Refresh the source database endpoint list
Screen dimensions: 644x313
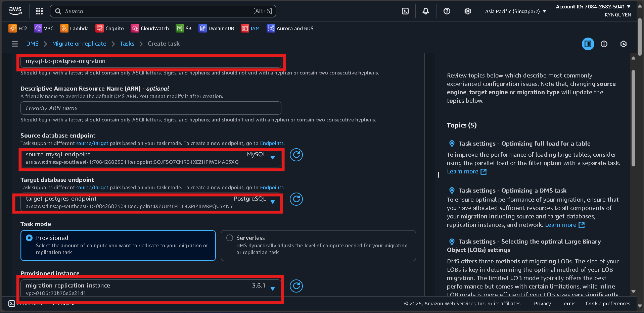(x=296, y=155)
